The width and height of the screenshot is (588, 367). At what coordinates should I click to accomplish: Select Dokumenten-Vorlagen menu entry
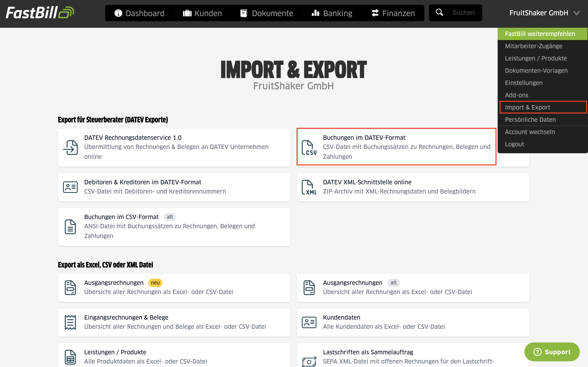pos(543,71)
